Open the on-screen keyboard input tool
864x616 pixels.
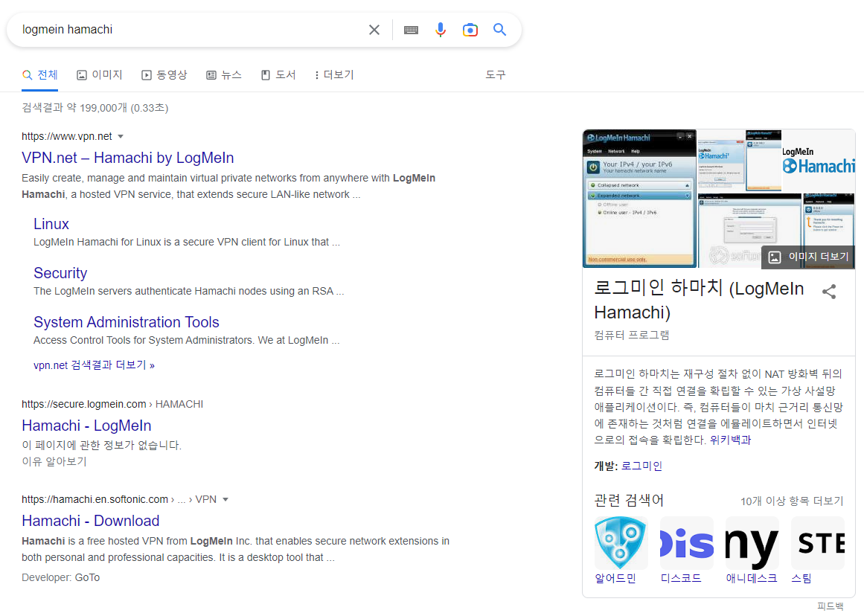[x=411, y=30]
